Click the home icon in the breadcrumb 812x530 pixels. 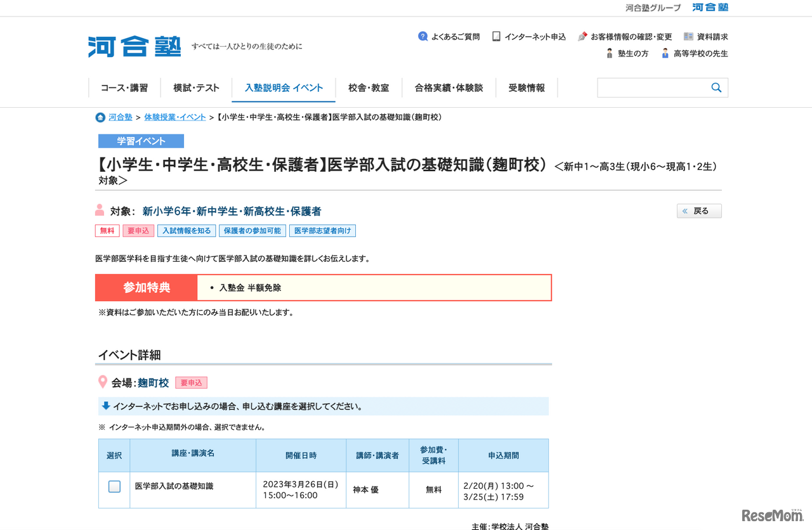(100, 117)
